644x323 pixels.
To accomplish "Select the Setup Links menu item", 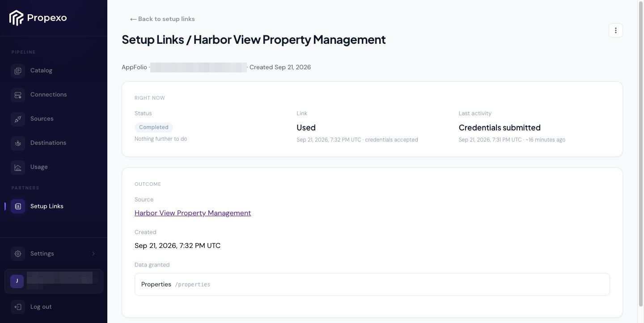I will (x=47, y=206).
